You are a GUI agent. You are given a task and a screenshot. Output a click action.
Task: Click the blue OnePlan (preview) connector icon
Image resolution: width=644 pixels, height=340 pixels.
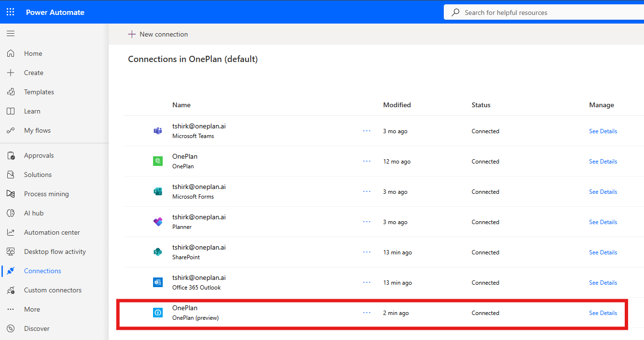pyautogui.click(x=157, y=313)
